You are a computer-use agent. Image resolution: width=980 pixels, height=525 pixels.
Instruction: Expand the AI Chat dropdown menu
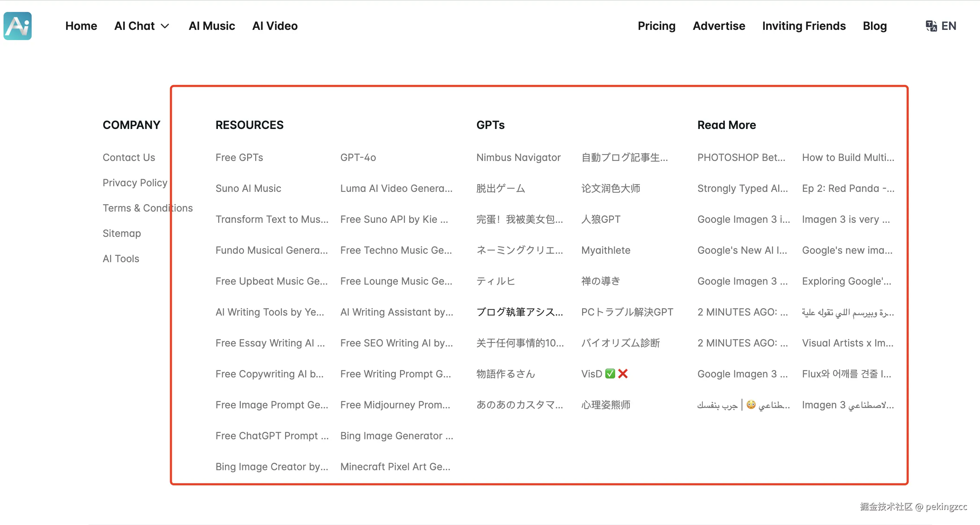pyautogui.click(x=142, y=26)
